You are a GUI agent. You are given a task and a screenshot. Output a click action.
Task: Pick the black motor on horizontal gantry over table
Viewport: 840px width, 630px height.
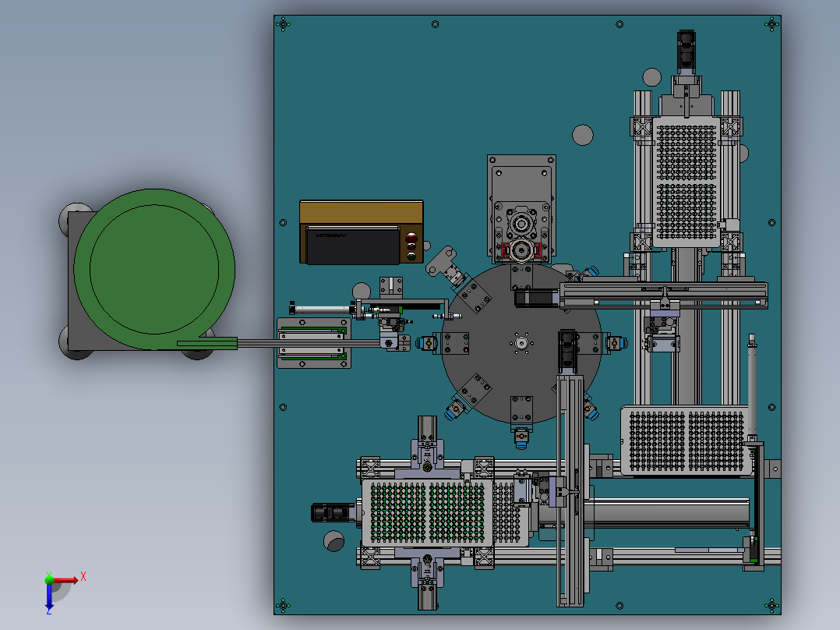538,298
